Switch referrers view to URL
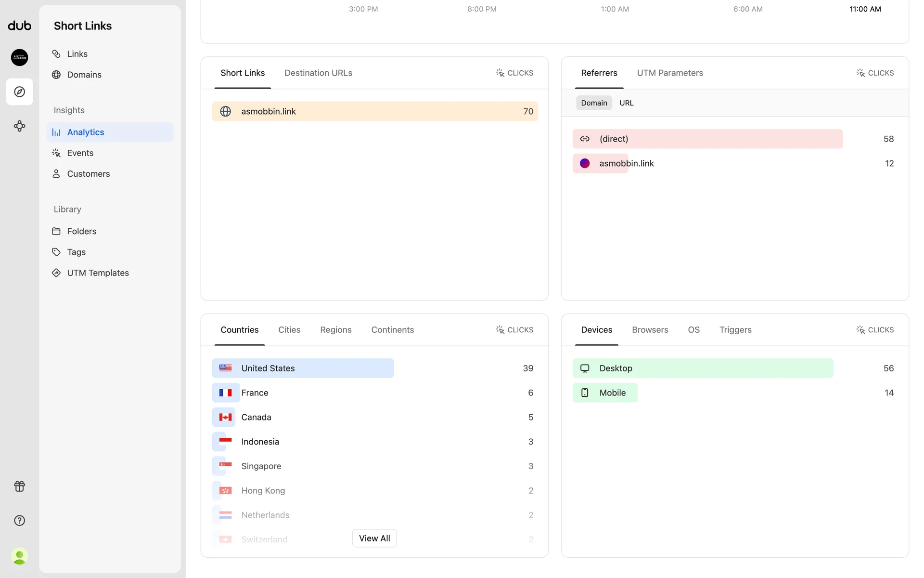The width and height of the screenshot is (924, 578). pyautogui.click(x=626, y=103)
